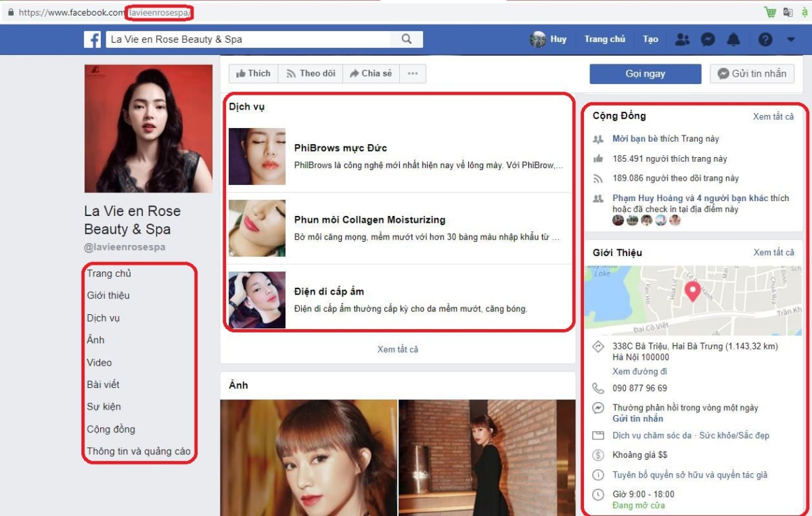Open the Phun môi Collagen Moisturizing service

(369, 220)
